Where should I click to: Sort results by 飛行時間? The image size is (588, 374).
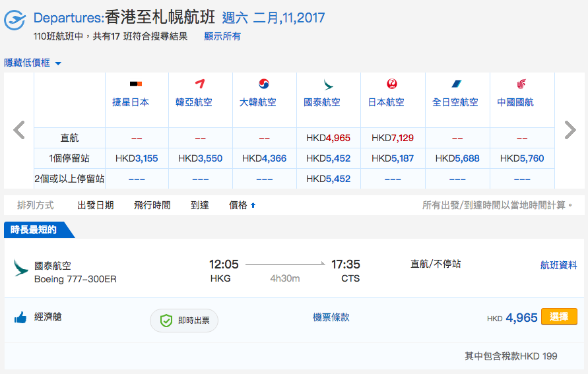152,205
